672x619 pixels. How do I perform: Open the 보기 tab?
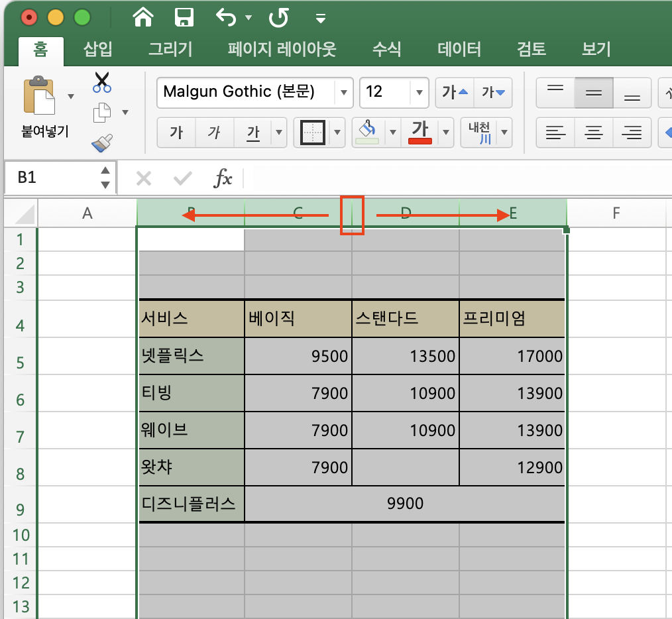[x=596, y=49]
